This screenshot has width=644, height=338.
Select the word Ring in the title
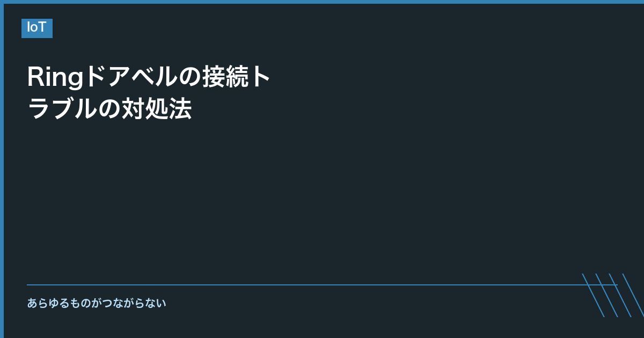coord(55,78)
